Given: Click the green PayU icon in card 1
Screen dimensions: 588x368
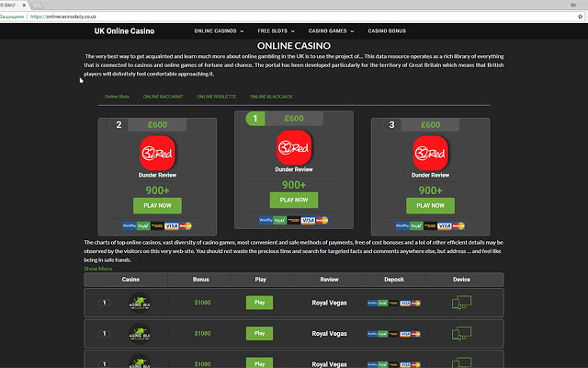Looking at the screenshot, I should click(x=279, y=220).
